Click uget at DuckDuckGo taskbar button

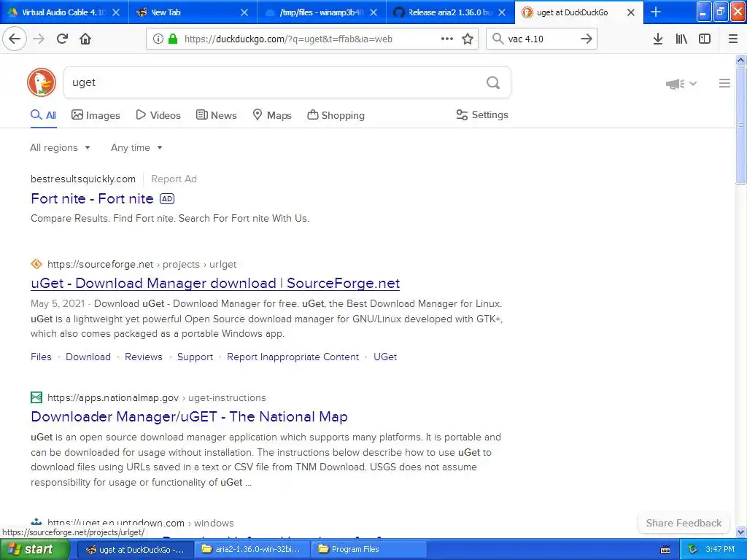coord(136,549)
